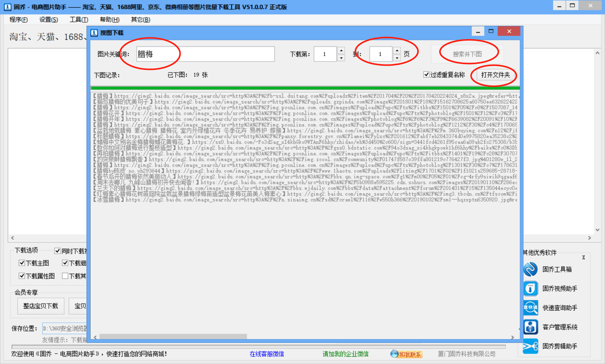Click the 打开文件夹 button
The image size is (605, 364).
point(495,75)
